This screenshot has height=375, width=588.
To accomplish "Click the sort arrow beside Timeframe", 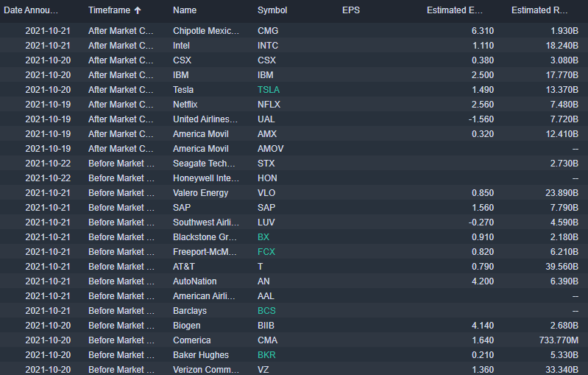I will pyautogui.click(x=138, y=10).
